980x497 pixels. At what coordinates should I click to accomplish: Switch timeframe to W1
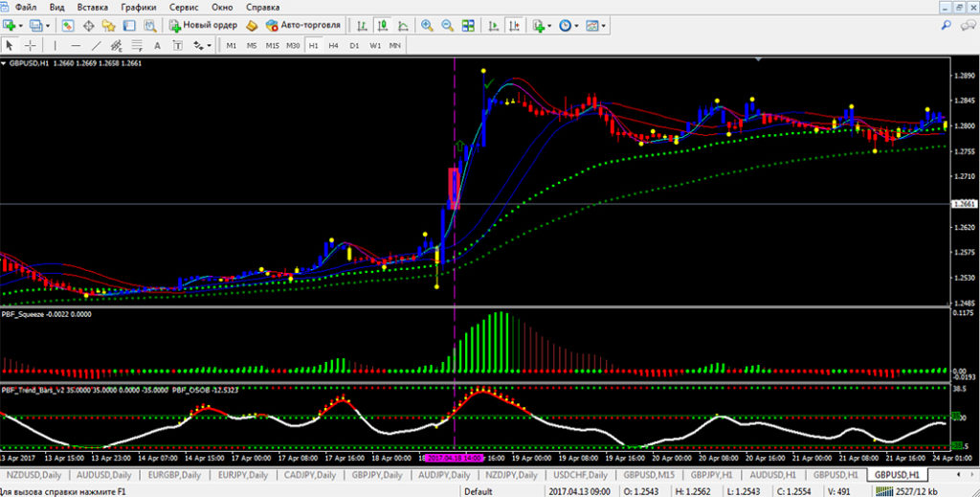click(374, 46)
